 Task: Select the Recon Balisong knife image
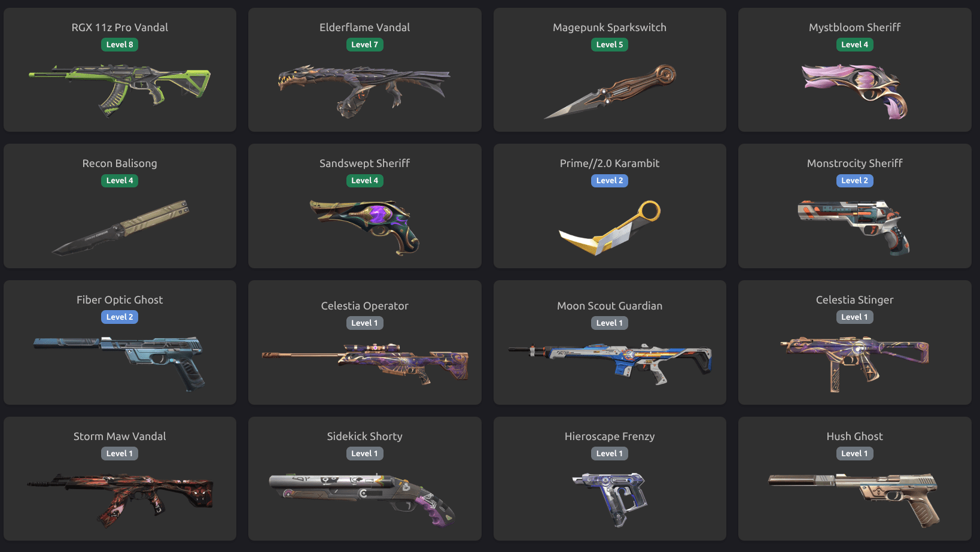pyautogui.click(x=120, y=228)
